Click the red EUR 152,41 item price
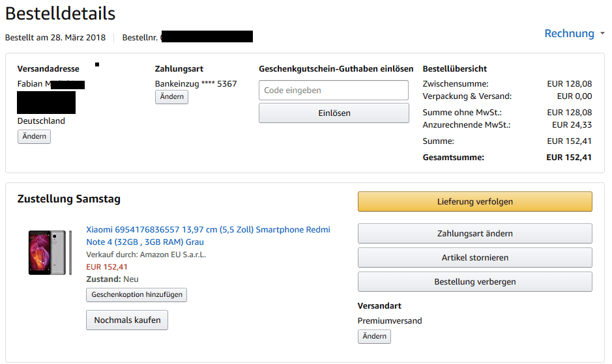This screenshot has width=612, height=364. pos(106,267)
